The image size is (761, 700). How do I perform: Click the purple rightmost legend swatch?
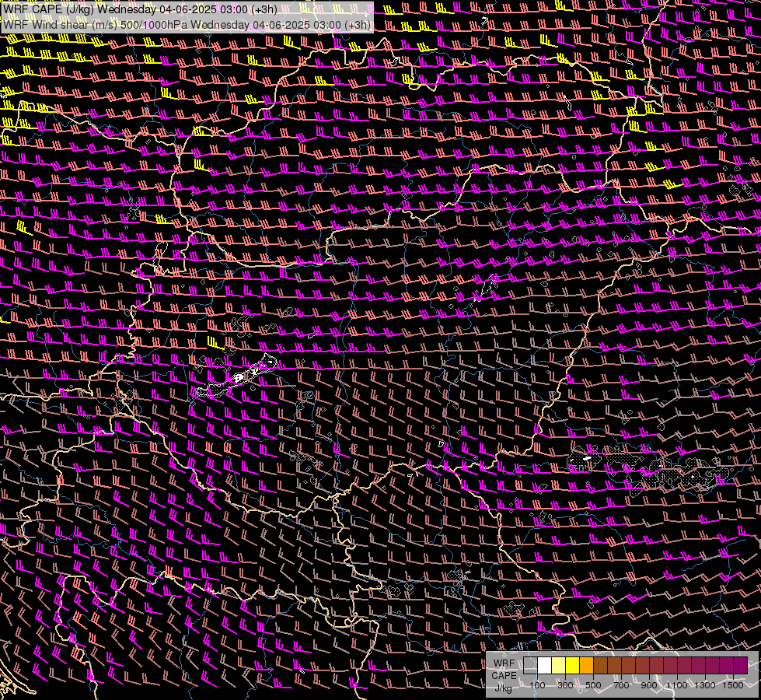coord(740,666)
